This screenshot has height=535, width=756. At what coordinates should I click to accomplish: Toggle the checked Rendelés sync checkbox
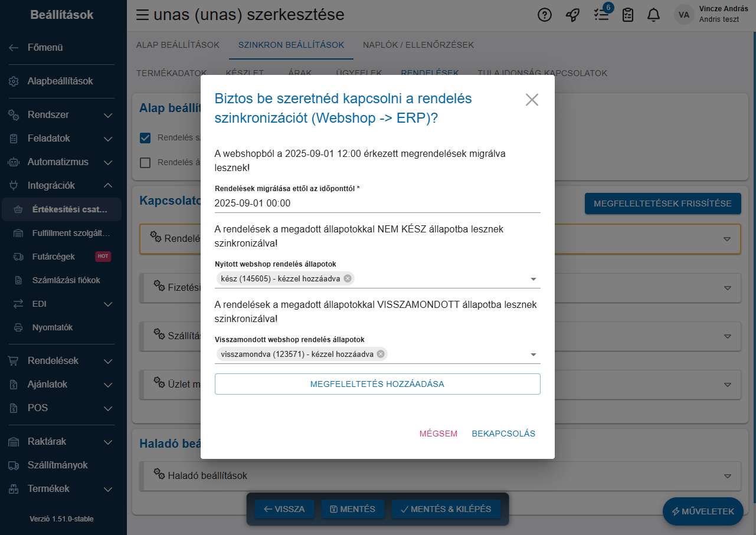pos(145,138)
